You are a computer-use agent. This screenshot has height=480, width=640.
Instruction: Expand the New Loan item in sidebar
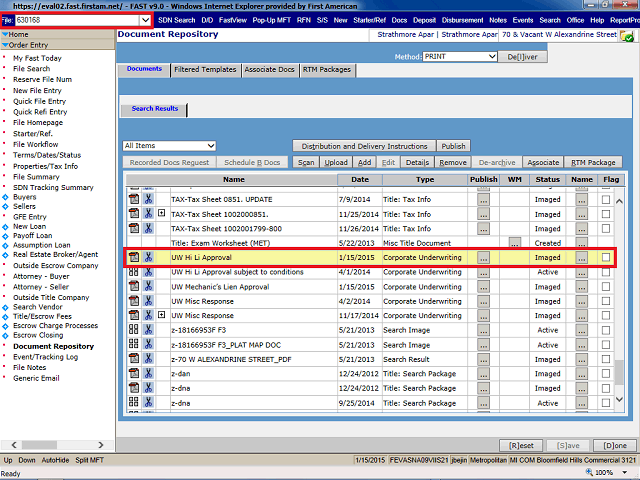point(5,227)
